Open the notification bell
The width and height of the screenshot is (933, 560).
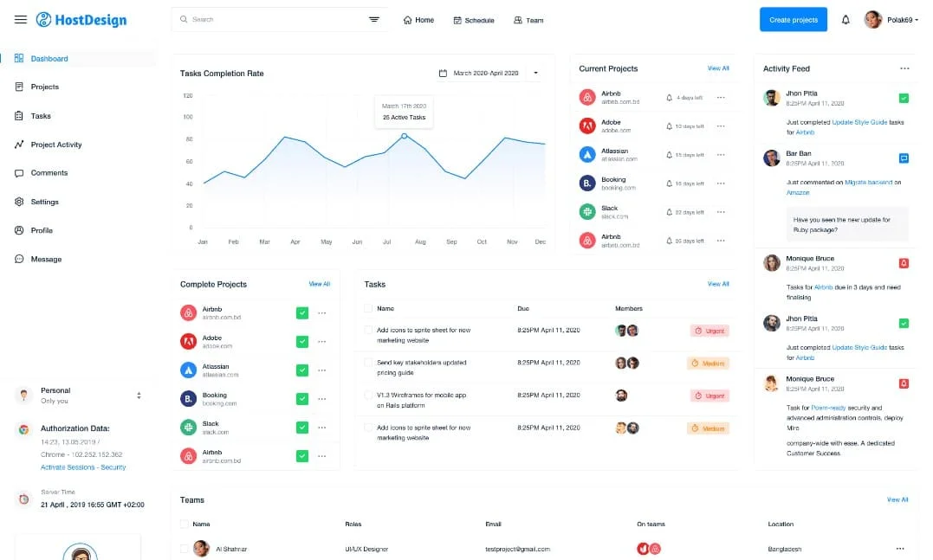846,20
